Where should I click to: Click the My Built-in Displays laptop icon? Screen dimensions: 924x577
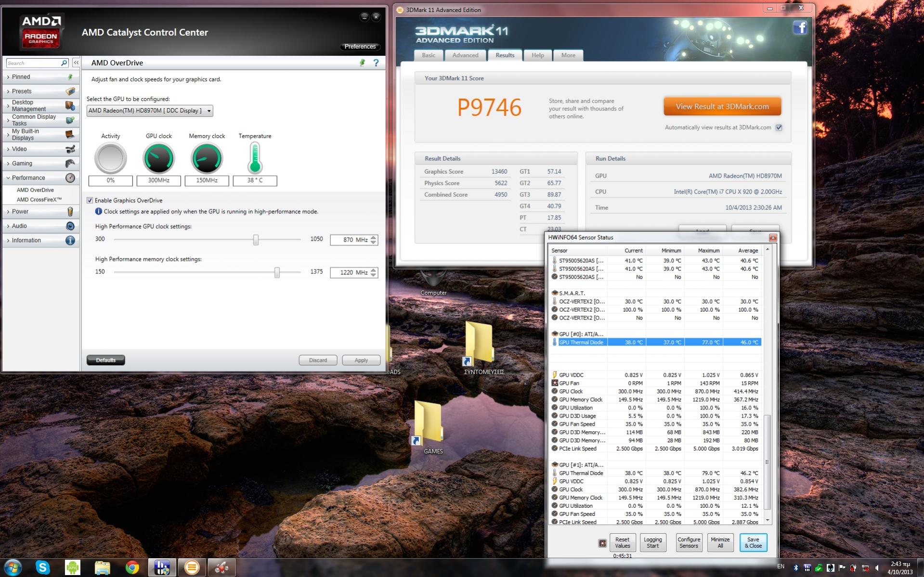[70, 134]
